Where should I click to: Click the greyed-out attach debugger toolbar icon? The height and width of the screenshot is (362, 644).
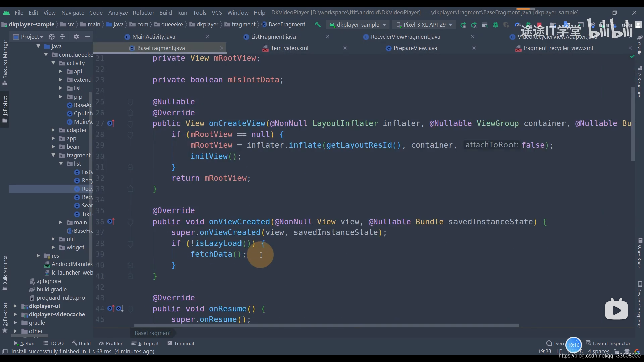pyautogui.click(x=506, y=25)
